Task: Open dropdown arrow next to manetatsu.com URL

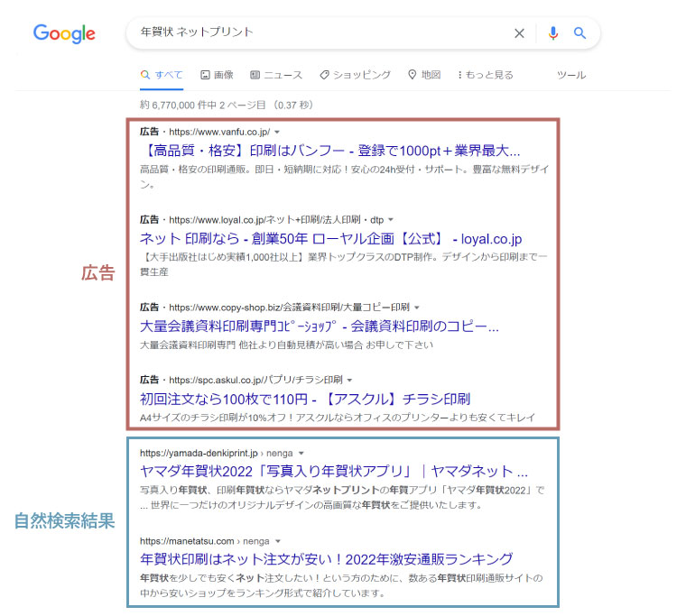Action: coord(277,541)
